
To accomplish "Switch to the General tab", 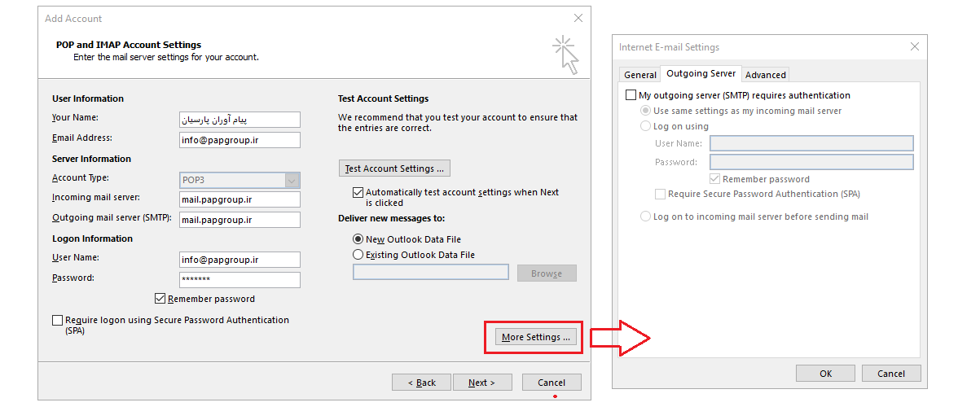I will [x=640, y=75].
